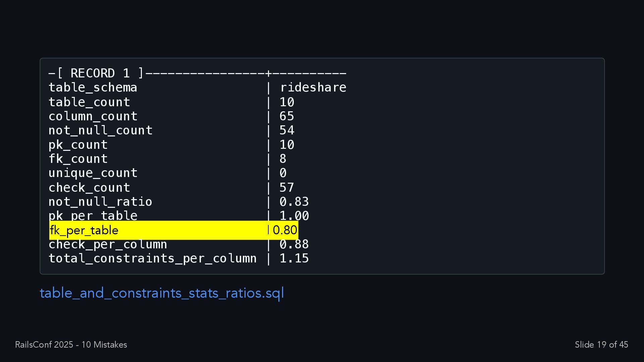Image resolution: width=644 pixels, height=362 pixels.
Task: Select the not_null_ratio value 0.83
Action: pyautogui.click(x=294, y=202)
